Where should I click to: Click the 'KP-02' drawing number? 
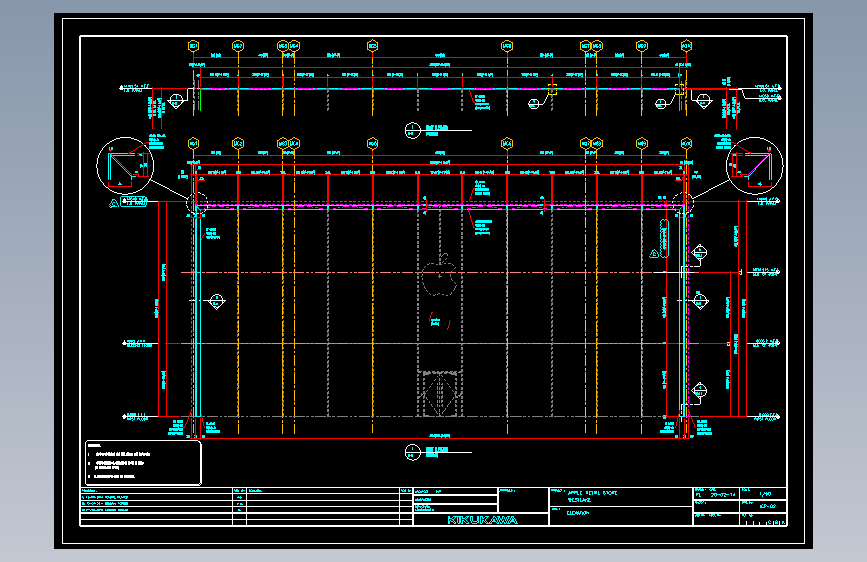tap(767, 506)
